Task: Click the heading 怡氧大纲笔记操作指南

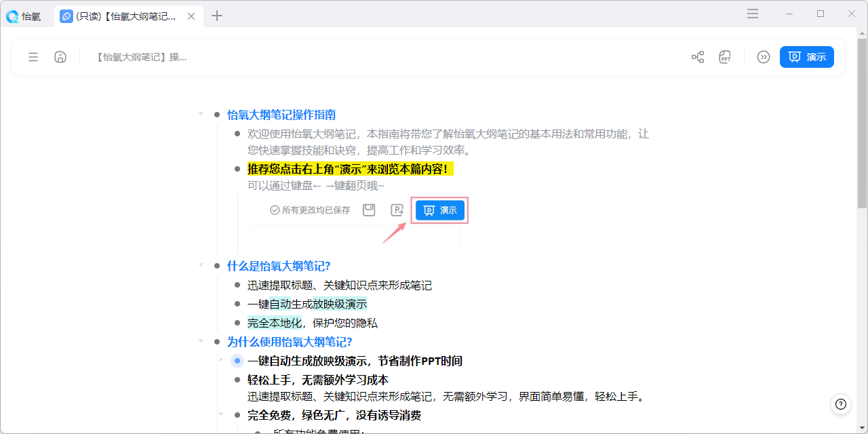Action: [x=281, y=115]
